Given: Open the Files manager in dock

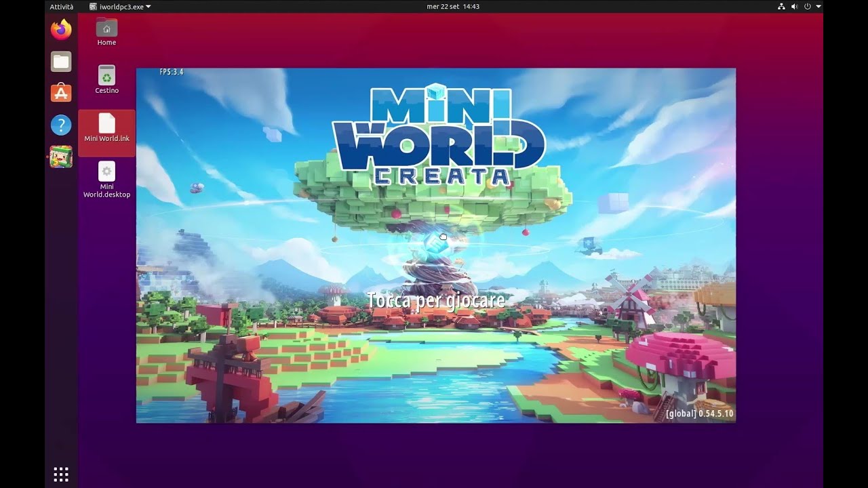Looking at the screenshot, I should (61, 62).
